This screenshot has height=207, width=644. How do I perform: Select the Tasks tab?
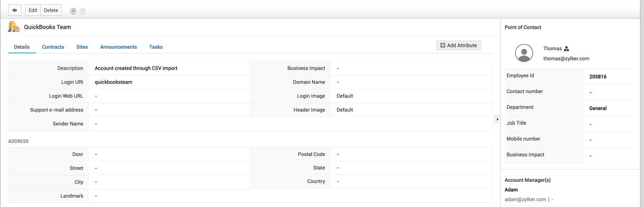click(x=156, y=47)
